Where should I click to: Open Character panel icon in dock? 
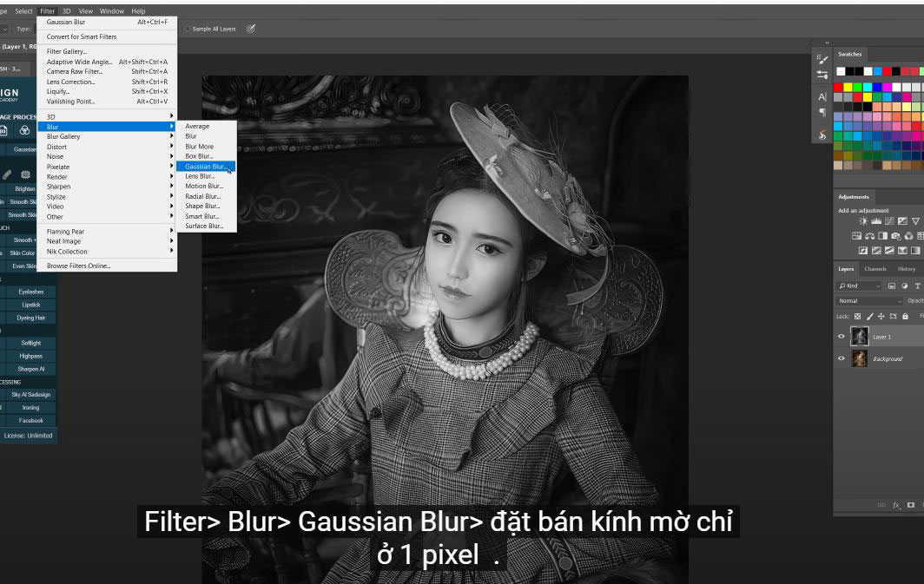tap(822, 97)
